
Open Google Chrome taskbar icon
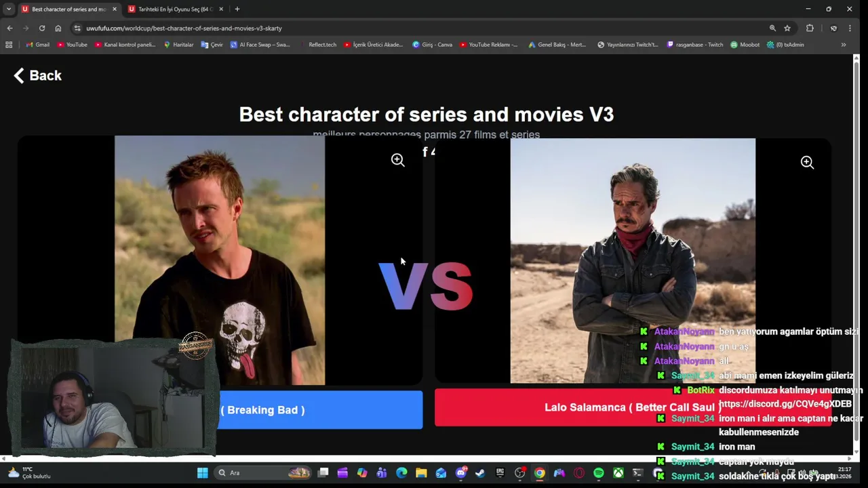[x=540, y=473]
